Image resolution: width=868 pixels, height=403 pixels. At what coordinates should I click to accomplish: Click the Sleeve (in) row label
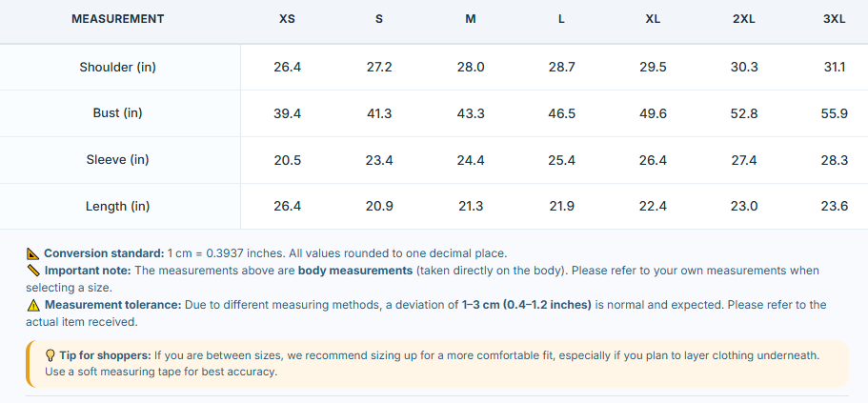(x=118, y=159)
